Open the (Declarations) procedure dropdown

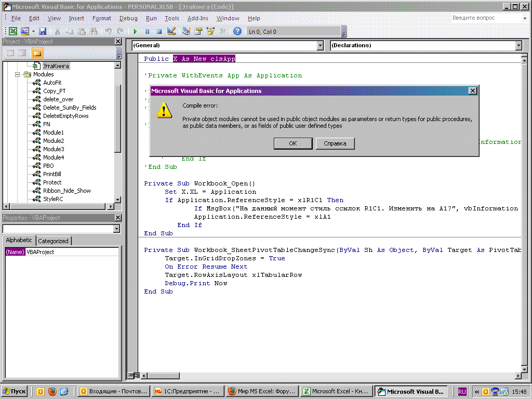518,46
